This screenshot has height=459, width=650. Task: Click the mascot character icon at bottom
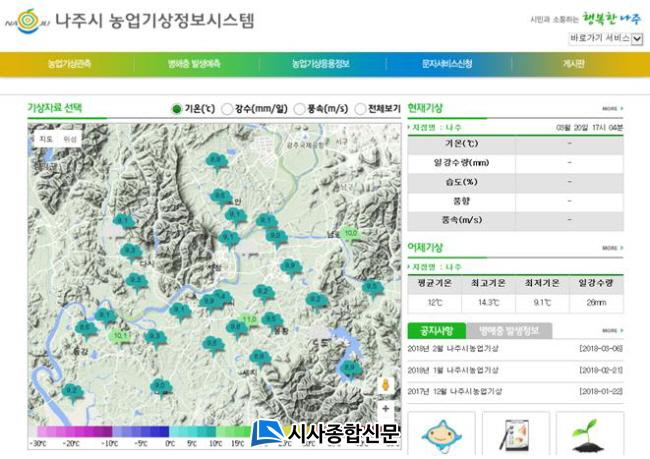coord(441,435)
